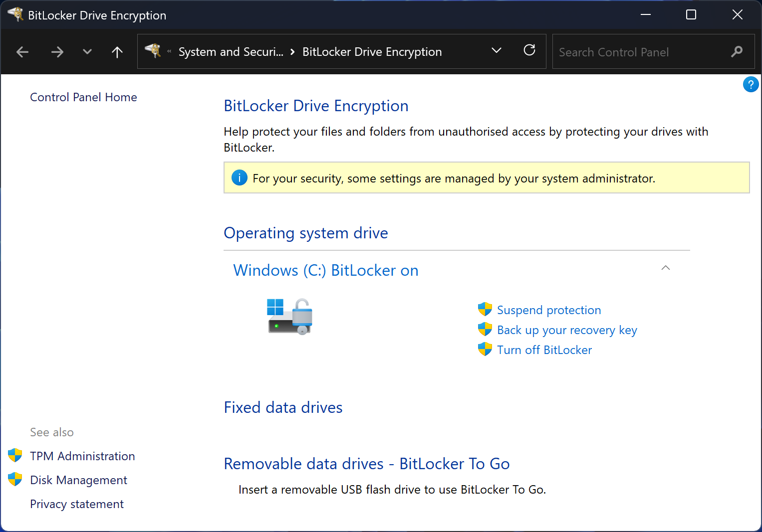762x532 pixels.
Task: Click the search magnifier icon
Action: click(x=737, y=52)
